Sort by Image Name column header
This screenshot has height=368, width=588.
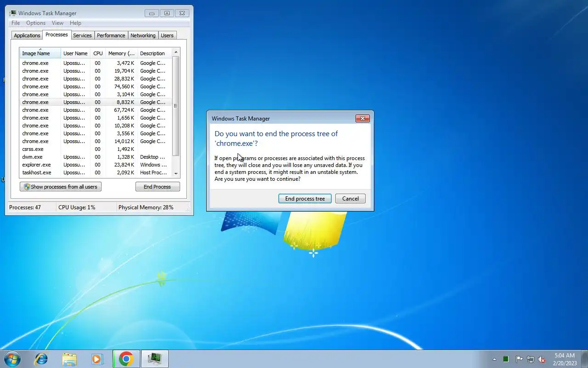point(40,53)
